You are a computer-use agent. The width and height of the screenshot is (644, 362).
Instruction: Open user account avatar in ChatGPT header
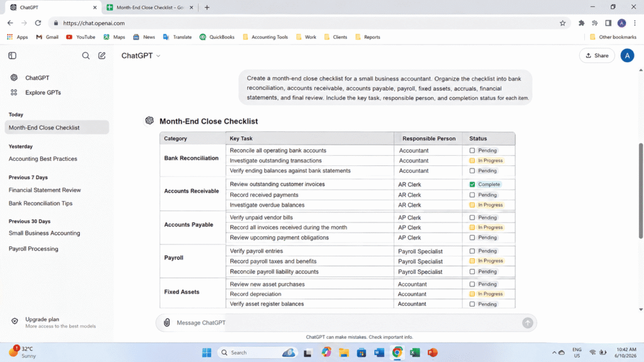[627, 55]
